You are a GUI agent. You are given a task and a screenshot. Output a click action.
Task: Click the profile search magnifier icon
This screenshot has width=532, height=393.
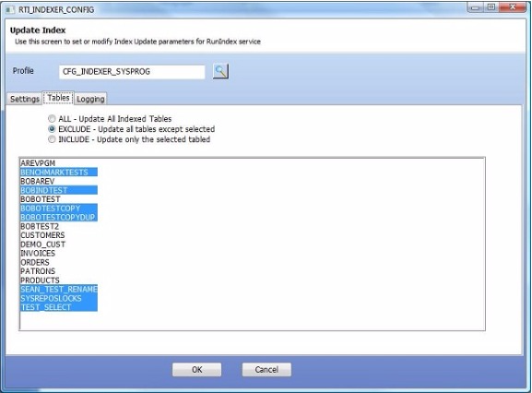coord(220,71)
